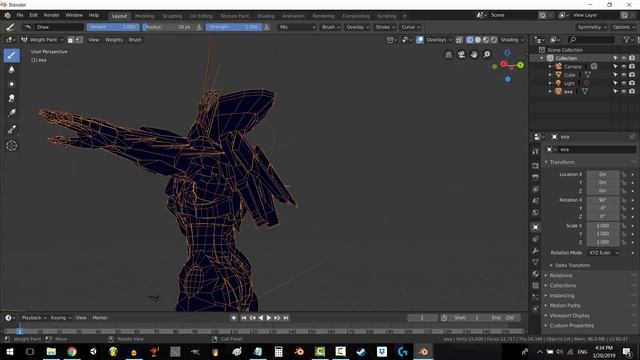Click the blue Z axis on navigation gizmo

point(507,53)
